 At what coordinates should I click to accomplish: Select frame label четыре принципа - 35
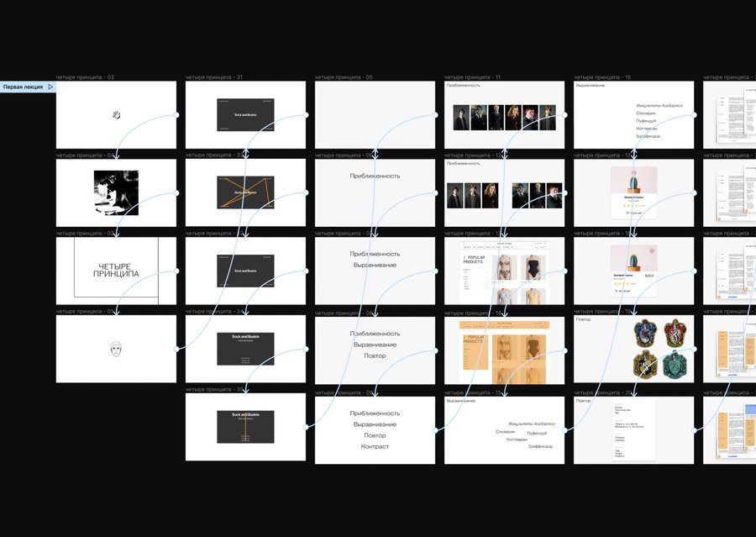click(x=214, y=389)
